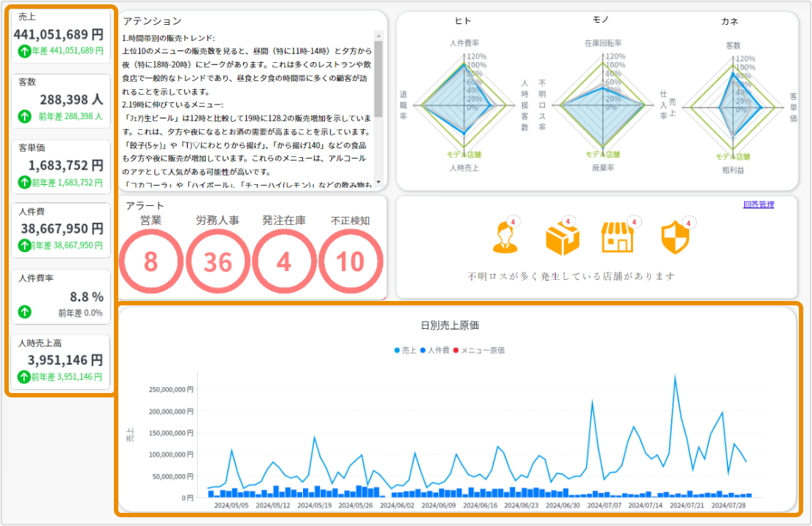Select the orange storefront icon
This screenshot has height=526, width=812.
coord(618,237)
